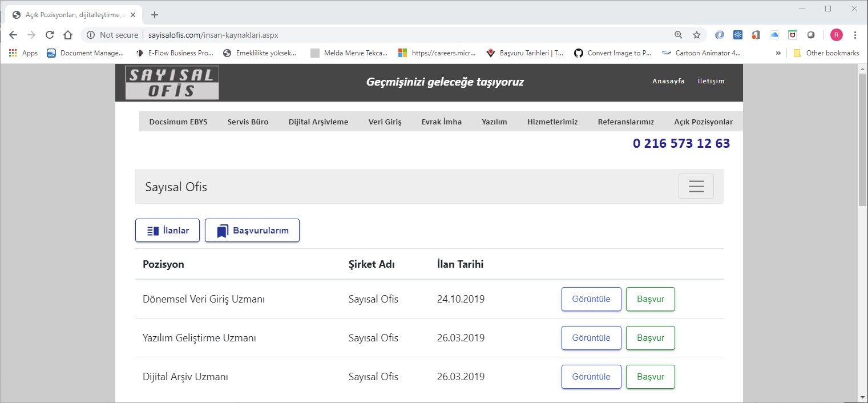The image size is (868, 403).
Task: Go to Anasayfa in the header
Action: tap(668, 81)
